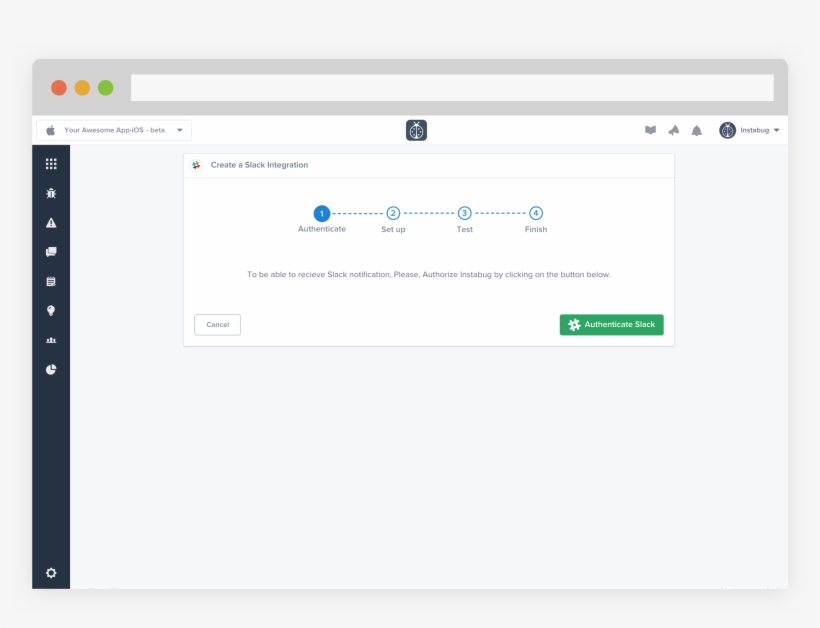
Task: Expand the Instabug account menu
Action: 752,130
